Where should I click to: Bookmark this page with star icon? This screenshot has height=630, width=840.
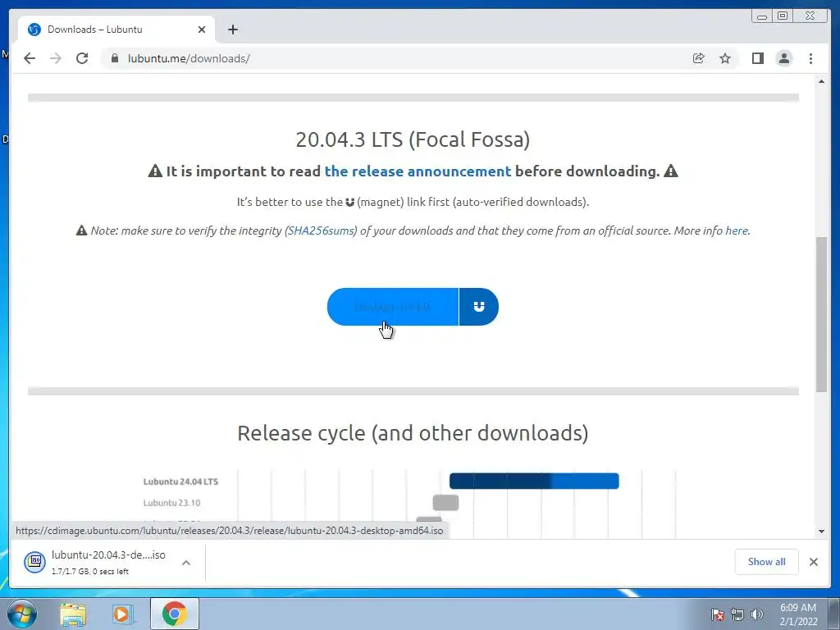pyautogui.click(x=725, y=58)
